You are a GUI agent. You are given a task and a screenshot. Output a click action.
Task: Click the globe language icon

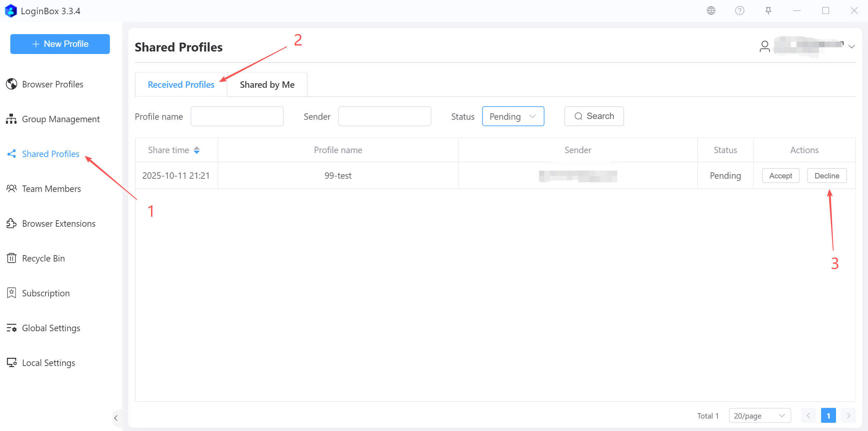coord(711,11)
